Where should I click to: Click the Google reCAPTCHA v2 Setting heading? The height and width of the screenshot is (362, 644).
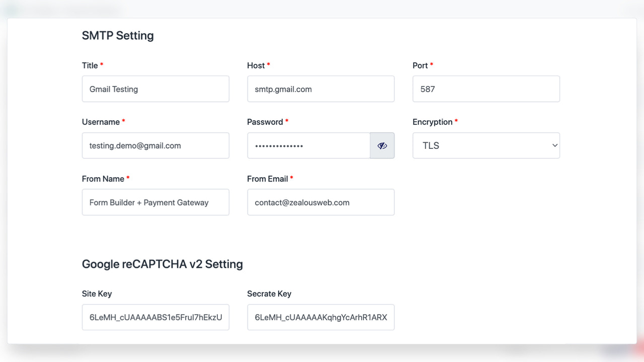click(162, 264)
